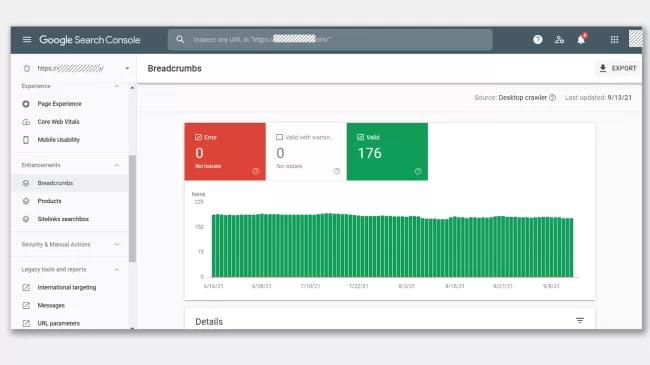Click the EXPORT button

(618, 68)
